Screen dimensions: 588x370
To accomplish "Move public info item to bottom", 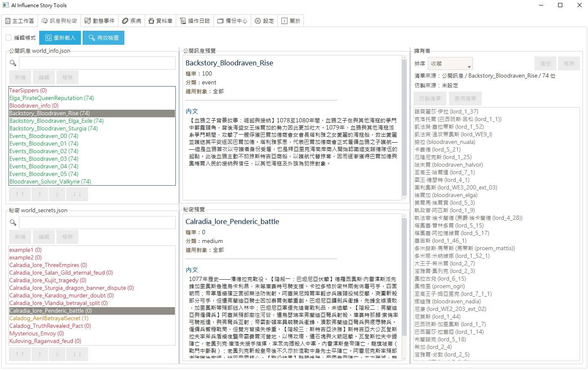I will (77, 194).
